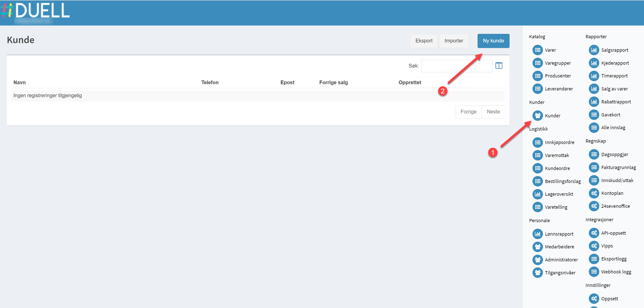Click the Varer catalog icon
Screen dimensions: 644x308
(537, 50)
